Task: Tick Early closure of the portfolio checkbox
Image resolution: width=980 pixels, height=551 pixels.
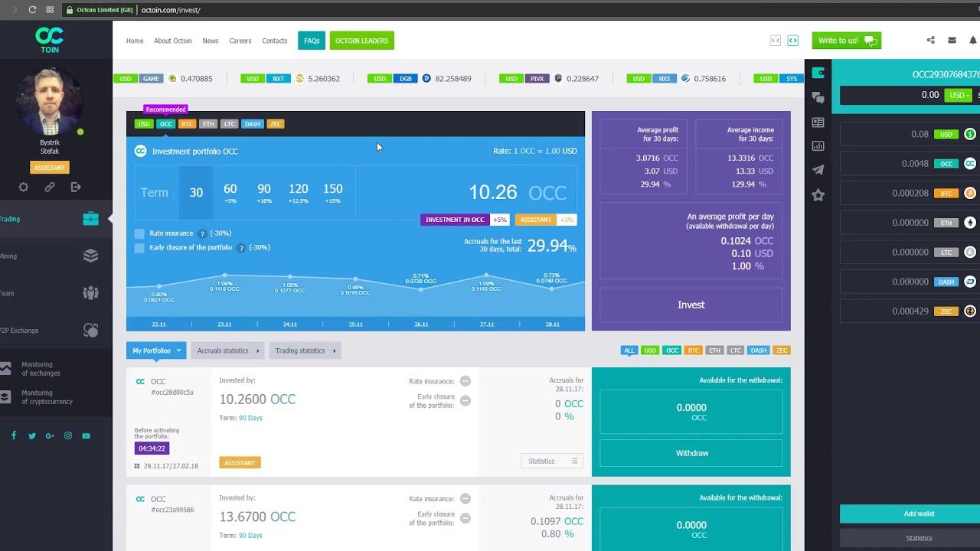Action: [x=139, y=248]
